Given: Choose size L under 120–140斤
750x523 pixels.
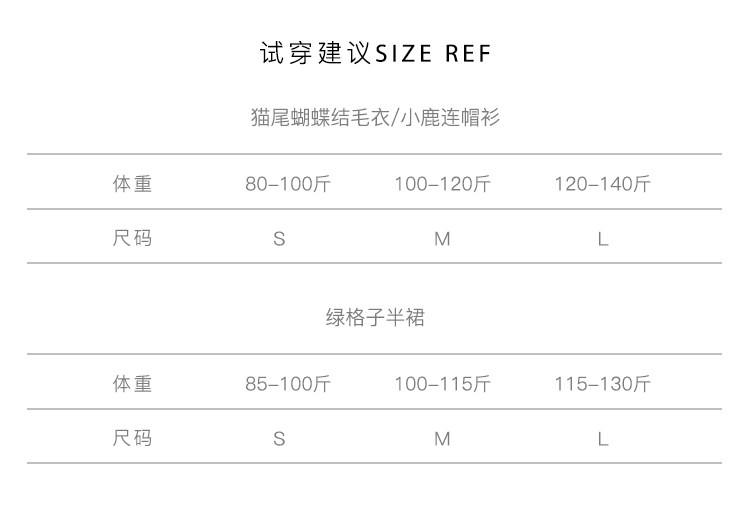Looking at the screenshot, I should pos(603,239).
